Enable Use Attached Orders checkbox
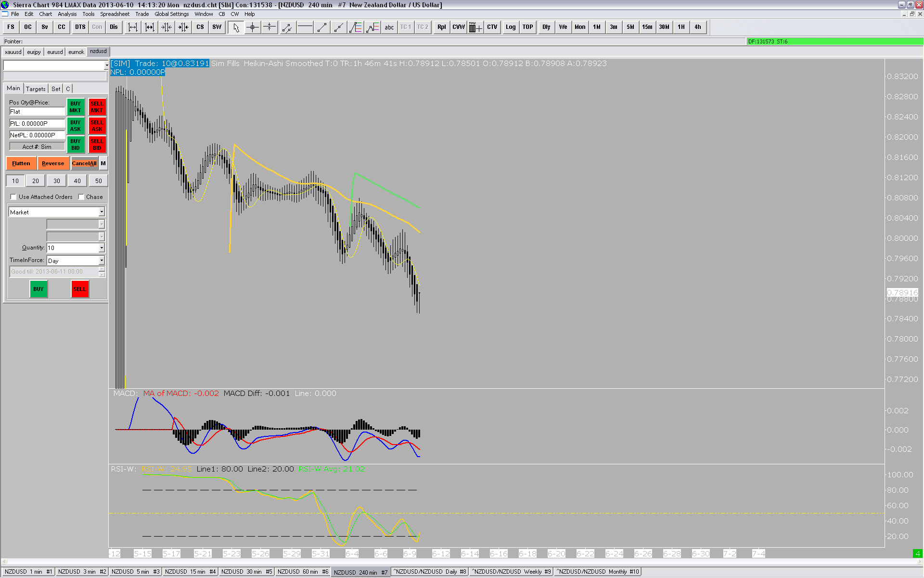924x578 pixels. [13, 197]
